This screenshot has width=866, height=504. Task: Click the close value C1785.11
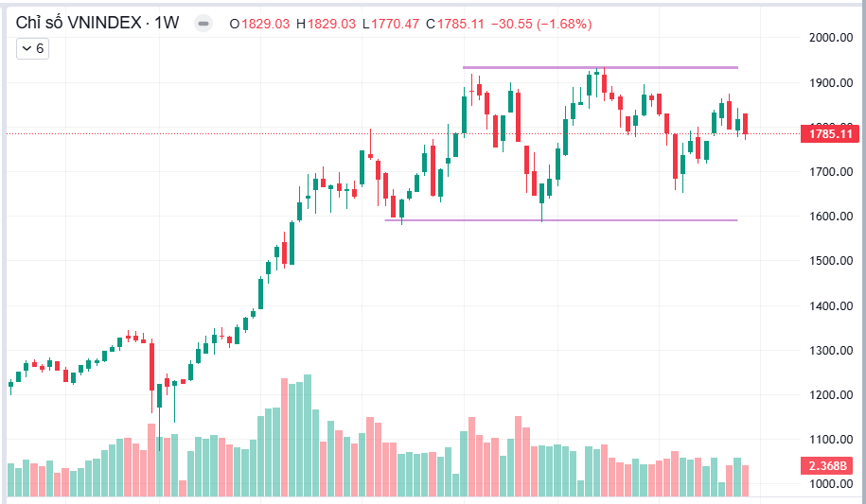click(455, 24)
